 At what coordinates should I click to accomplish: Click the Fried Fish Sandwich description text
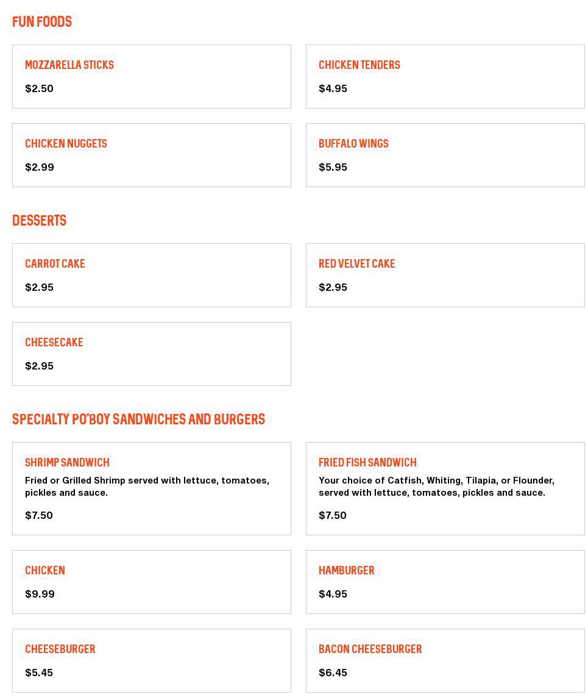point(436,487)
